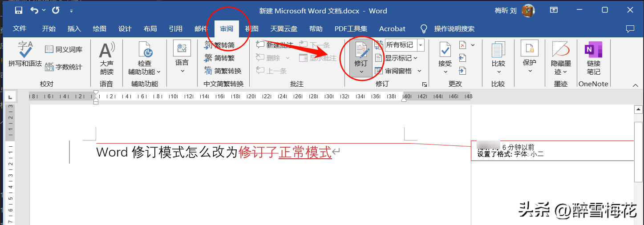The height and width of the screenshot is (225, 644).
Task: Open the 比较 compare documents menu
Action: click(x=498, y=58)
